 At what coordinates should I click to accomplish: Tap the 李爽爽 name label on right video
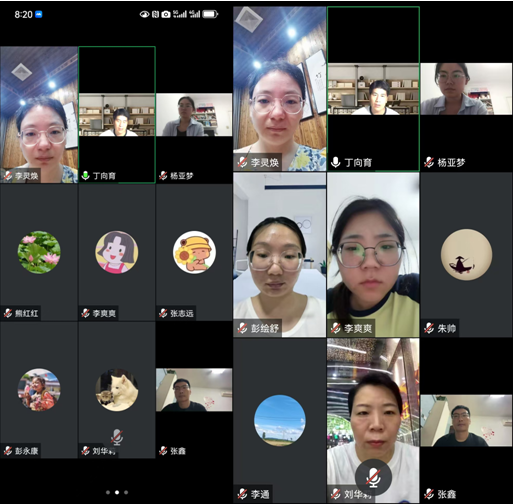coord(358,329)
